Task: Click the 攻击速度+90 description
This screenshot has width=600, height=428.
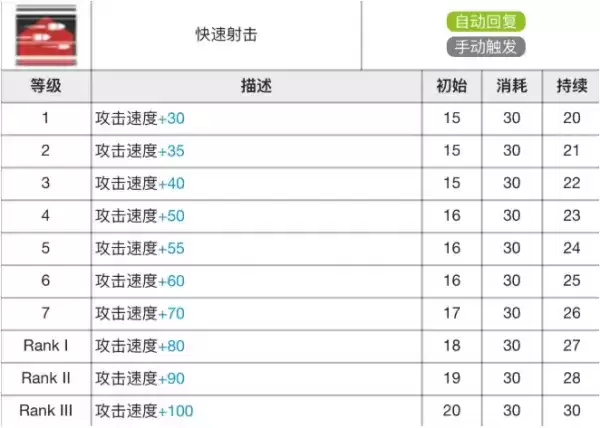Action: pos(140,378)
